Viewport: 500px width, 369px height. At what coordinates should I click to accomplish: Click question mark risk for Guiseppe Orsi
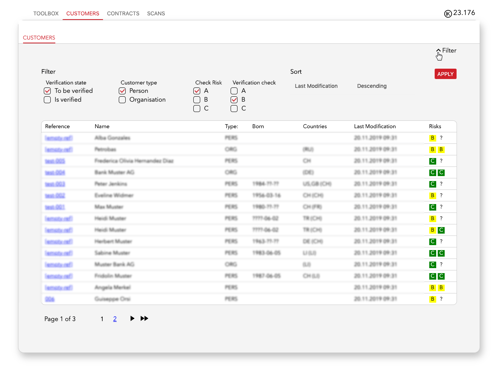[441, 299]
